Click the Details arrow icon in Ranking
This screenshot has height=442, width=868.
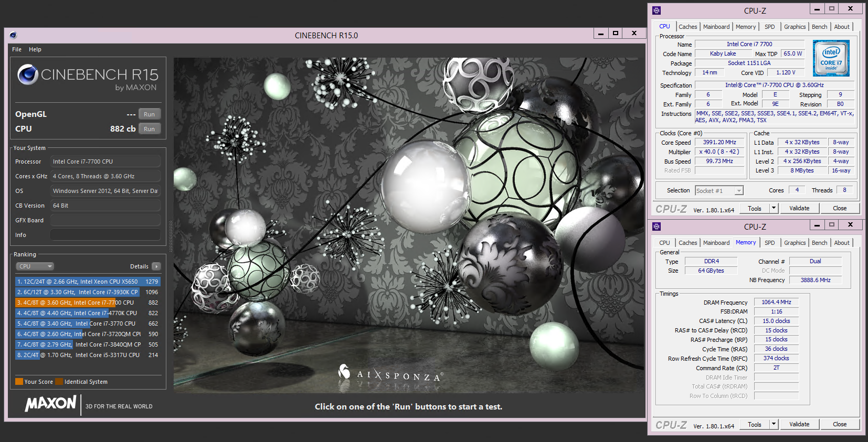(156, 266)
